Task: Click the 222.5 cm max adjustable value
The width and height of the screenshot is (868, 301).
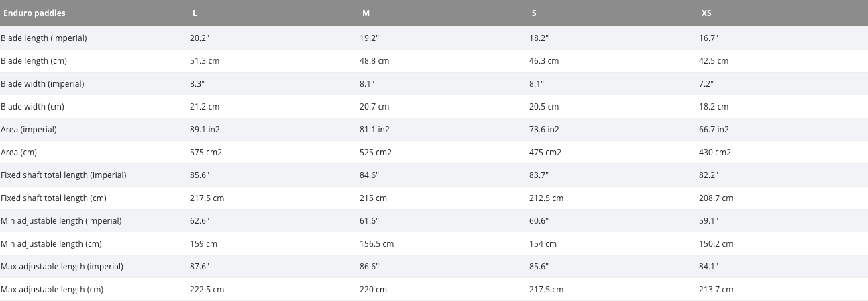Action: (x=207, y=290)
